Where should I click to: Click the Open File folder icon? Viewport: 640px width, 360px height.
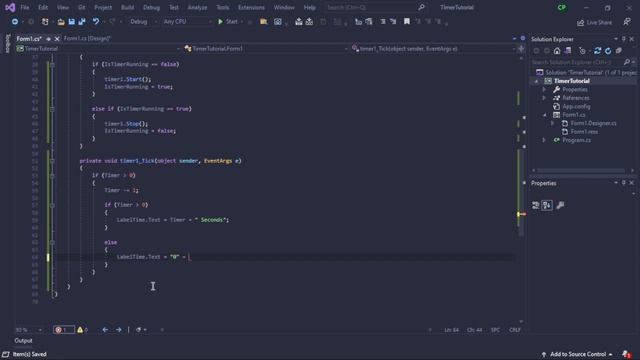pos(61,22)
